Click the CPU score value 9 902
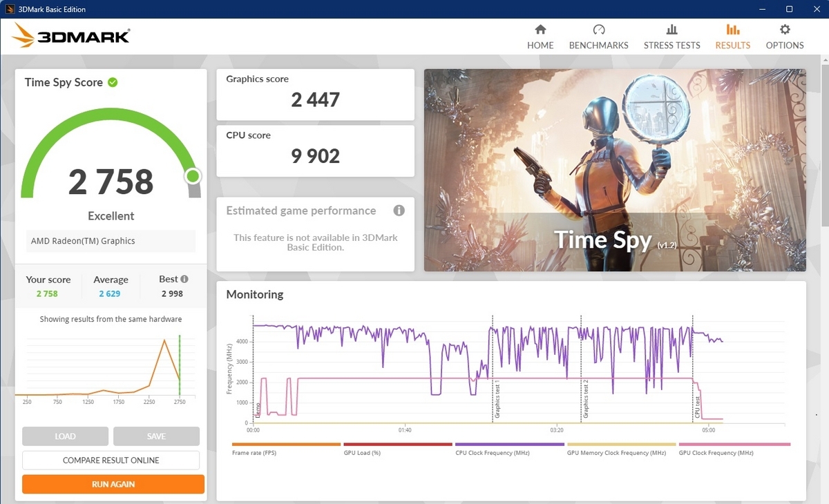 click(x=316, y=156)
